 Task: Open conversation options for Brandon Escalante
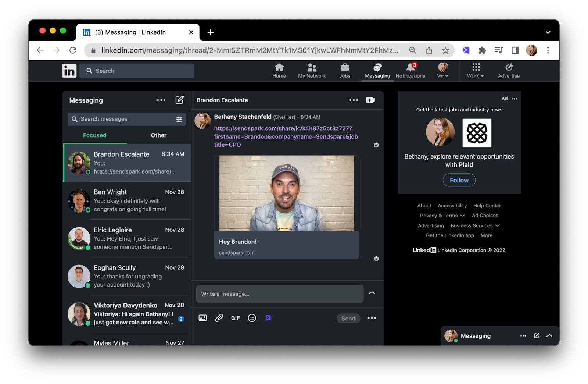coord(354,100)
